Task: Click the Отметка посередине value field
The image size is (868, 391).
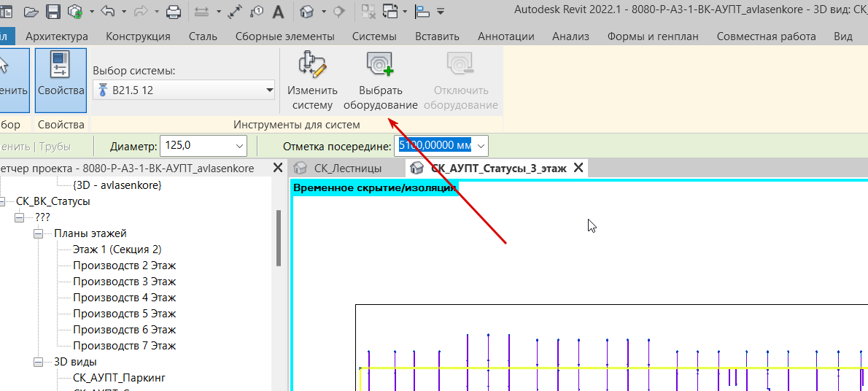Action: (x=435, y=146)
